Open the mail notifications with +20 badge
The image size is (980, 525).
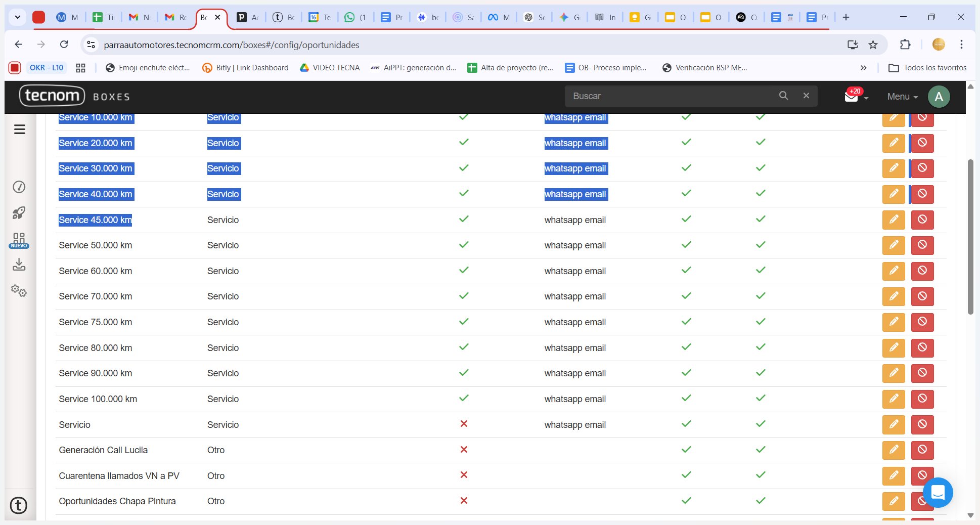pos(852,96)
